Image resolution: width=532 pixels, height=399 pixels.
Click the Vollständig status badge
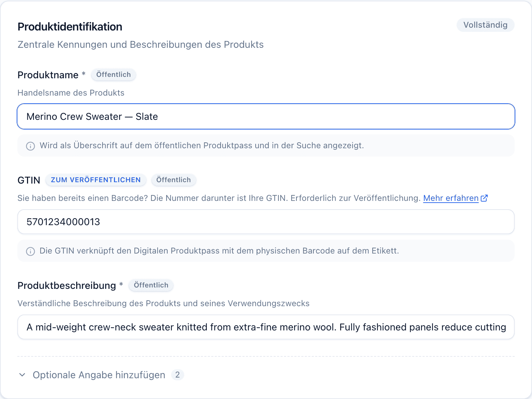(x=485, y=25)
